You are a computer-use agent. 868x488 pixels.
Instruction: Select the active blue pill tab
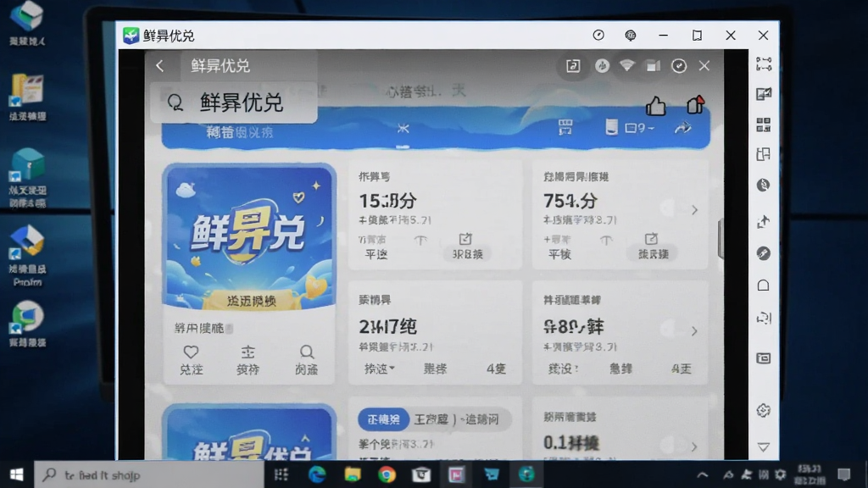coord(384,419)
